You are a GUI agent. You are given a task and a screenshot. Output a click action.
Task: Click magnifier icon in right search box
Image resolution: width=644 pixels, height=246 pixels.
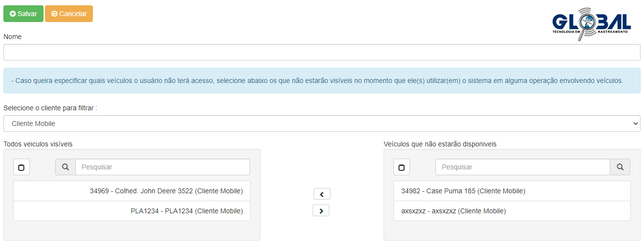click(620, 167)
